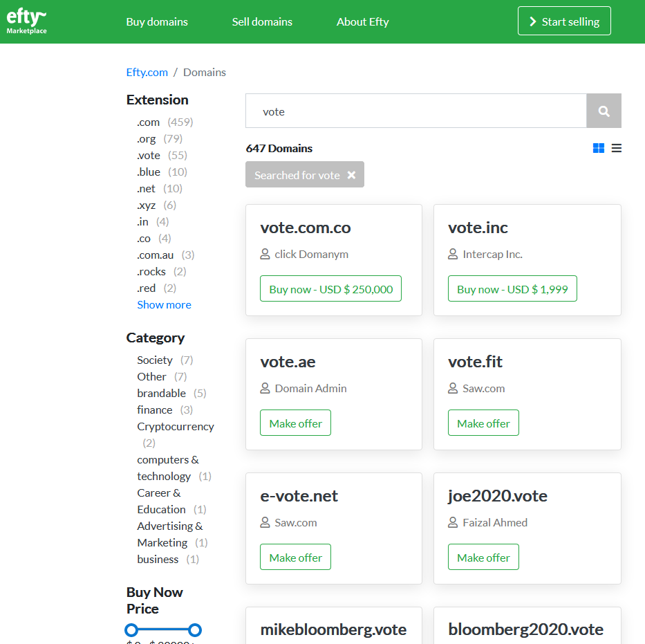Buy vote.inc for USD $1,999
645x644 pixels.
[512, 289]
